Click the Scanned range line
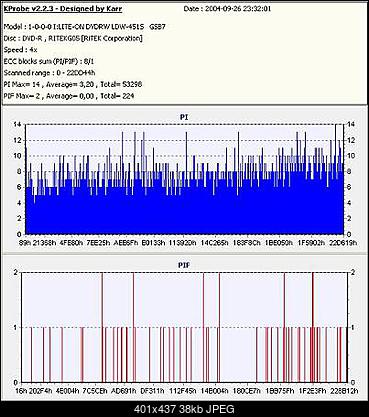This screenshot has height=417, width=369. (49, 73)
